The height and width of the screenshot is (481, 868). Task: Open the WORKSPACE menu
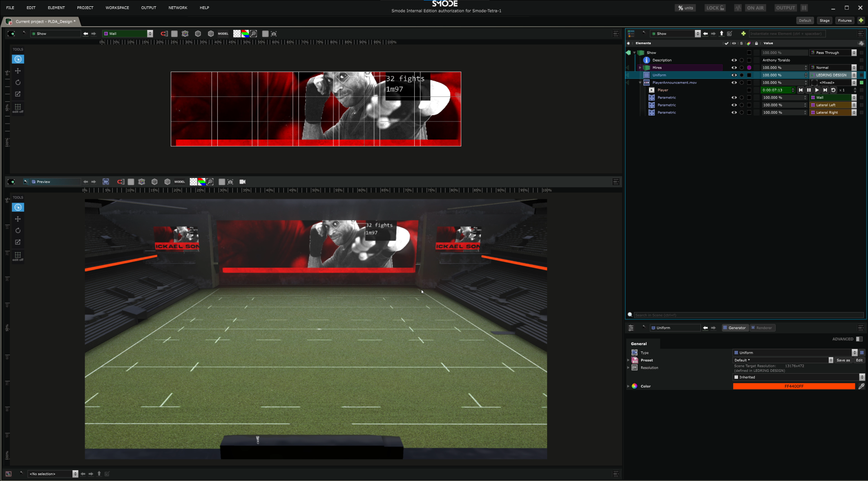117,8
